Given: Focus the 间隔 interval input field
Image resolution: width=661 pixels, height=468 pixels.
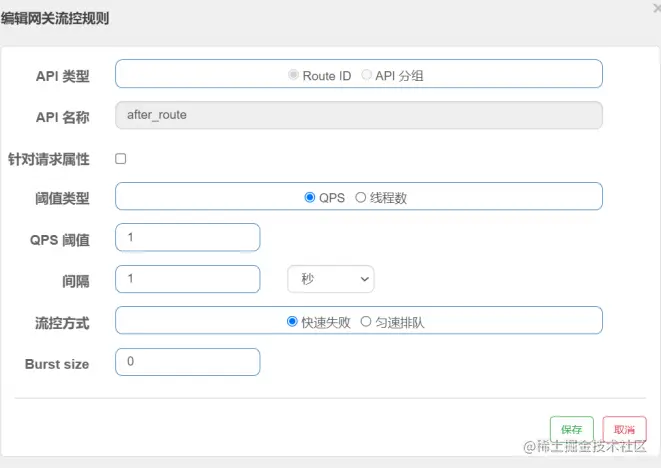Looking at the screenshot, I should click(x=188, y=279).
